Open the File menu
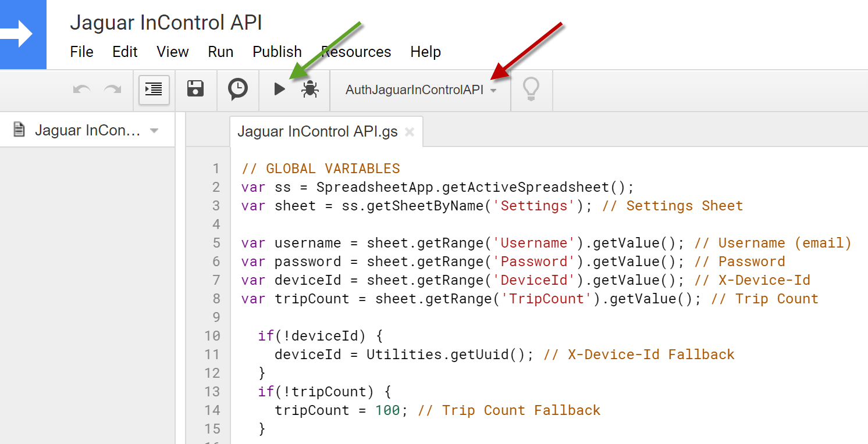The width and height of the screenshot is (868, 444). (x=81, y=52)
